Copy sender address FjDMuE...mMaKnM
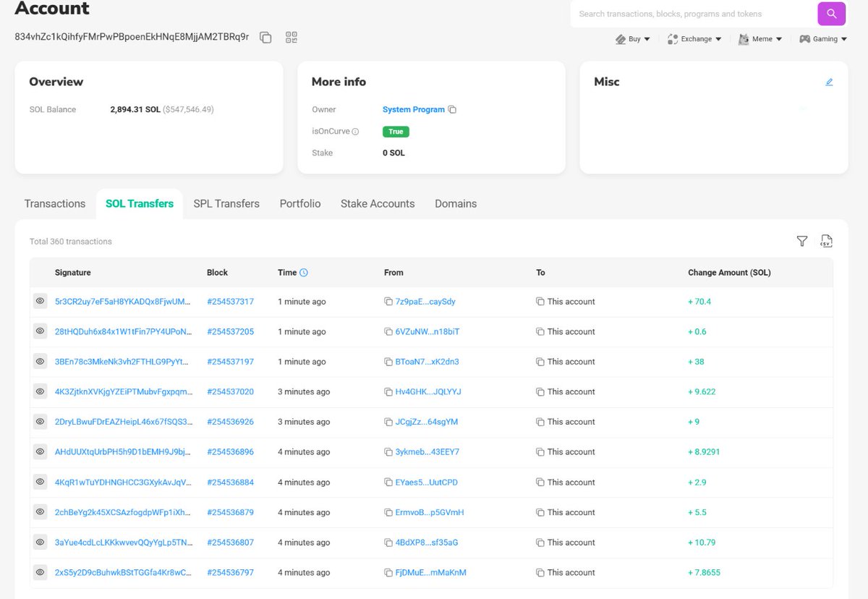 pyautogui.click(x=388, y=573)
